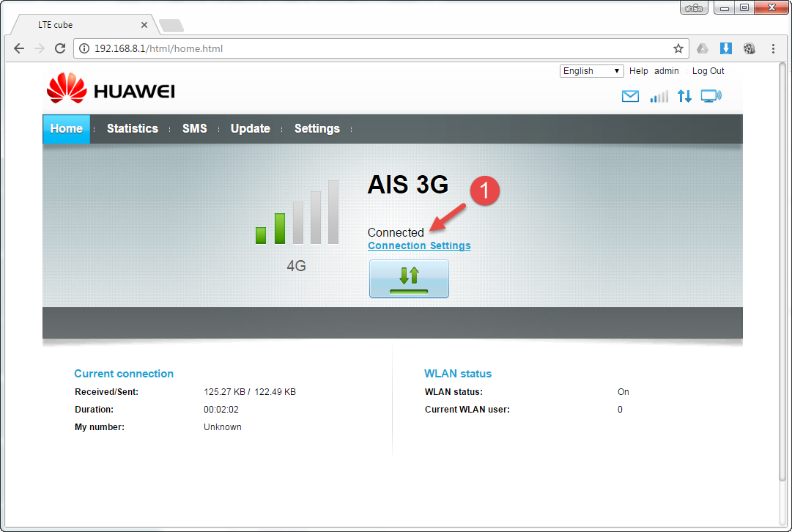Open a new browser tab
792x532 pixels.
[171, 25]
